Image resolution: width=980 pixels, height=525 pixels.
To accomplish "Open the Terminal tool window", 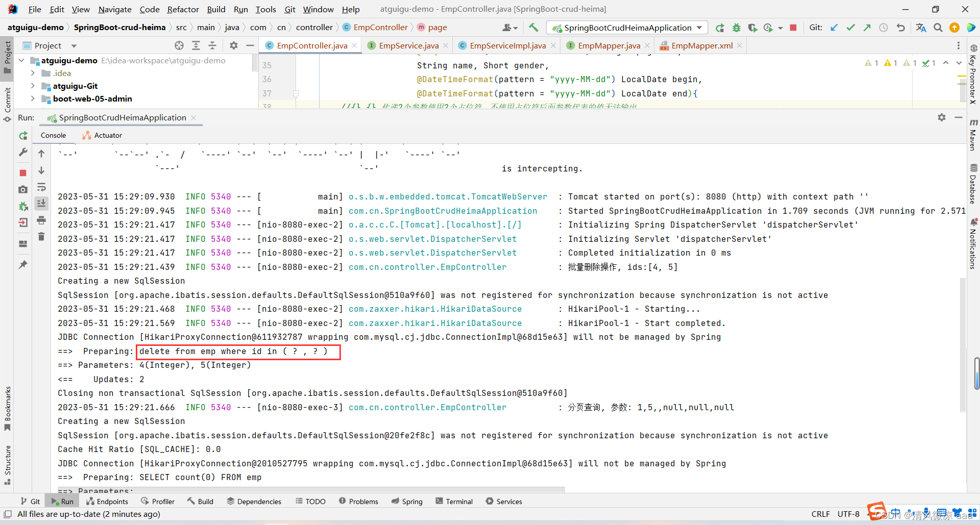I will pyautogui.click(x=454, y=502).
